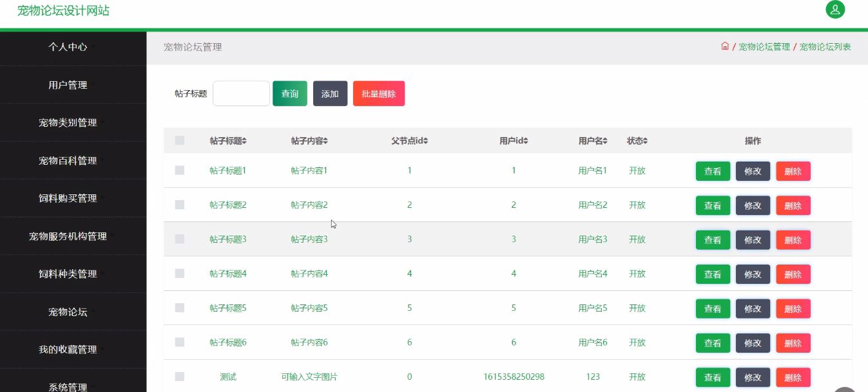The image size is (868, 392).
Task: Click the 添加 add button
Action: [330, 93]
